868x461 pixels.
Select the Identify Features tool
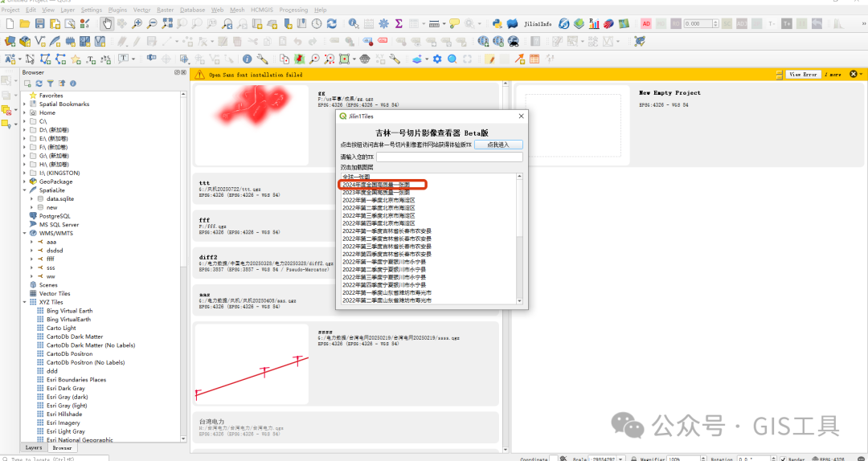point(353,24)
